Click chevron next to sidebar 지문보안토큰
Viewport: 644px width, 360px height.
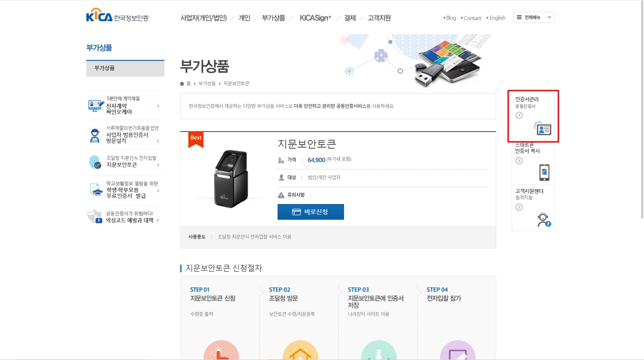pyautogui.click(x=158, y=165)
